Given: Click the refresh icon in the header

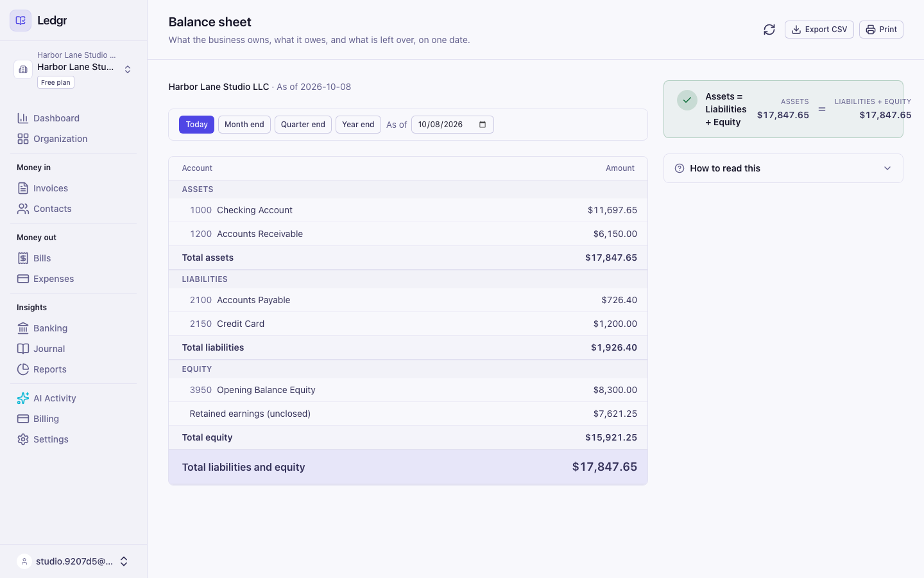Looking at the screenshot, I should coord(769,30).
